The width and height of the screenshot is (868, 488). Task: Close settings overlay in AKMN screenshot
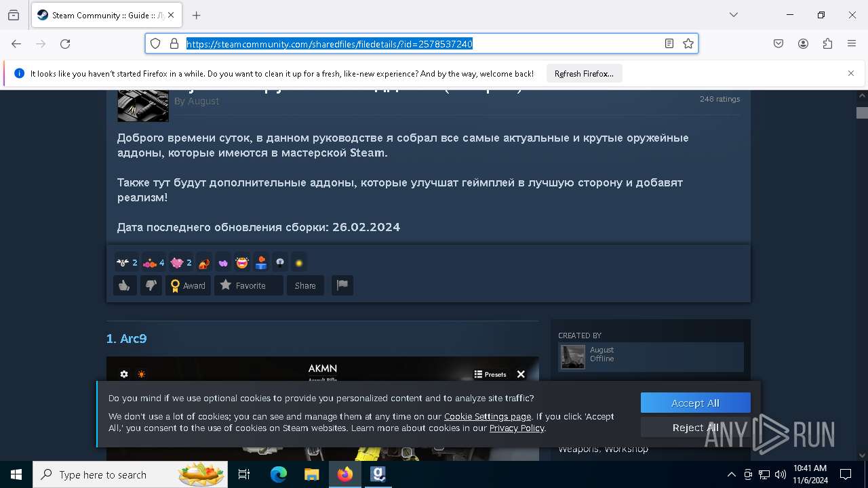[521, 374]
